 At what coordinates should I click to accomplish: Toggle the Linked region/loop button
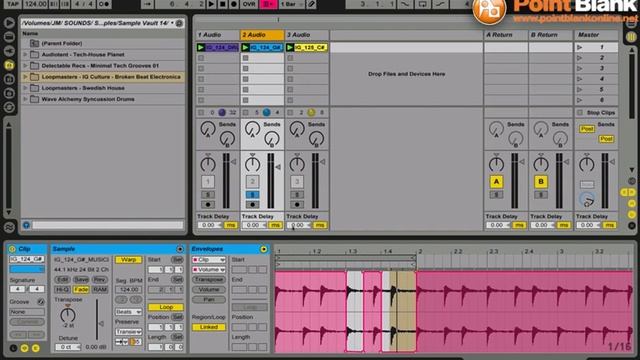pyautogui.click(x=209, y=327)
